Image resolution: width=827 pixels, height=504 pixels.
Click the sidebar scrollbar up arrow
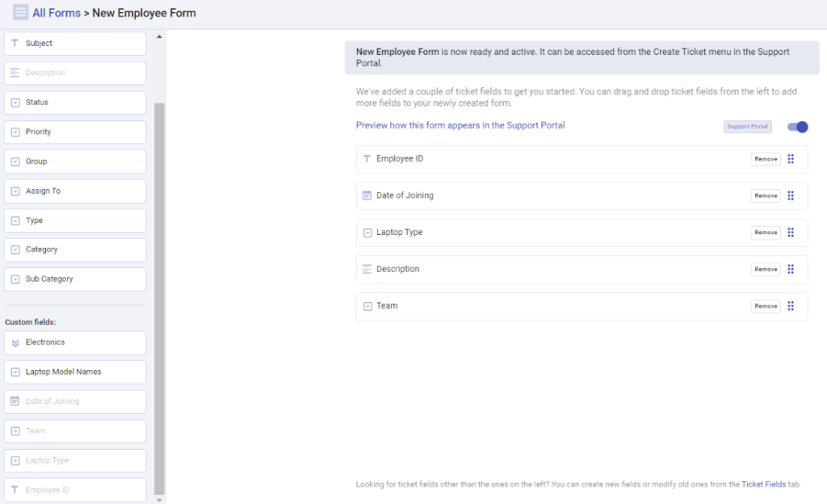159,36
